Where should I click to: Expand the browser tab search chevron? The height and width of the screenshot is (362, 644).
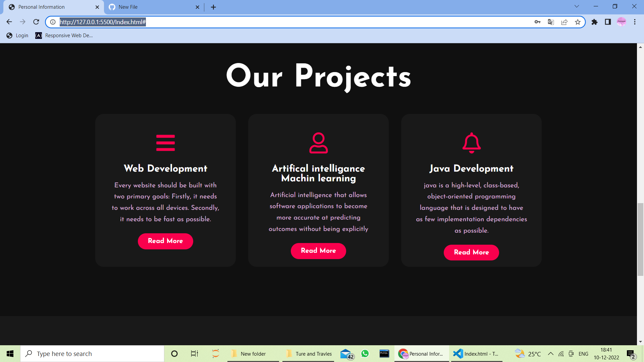click(576, 6)
